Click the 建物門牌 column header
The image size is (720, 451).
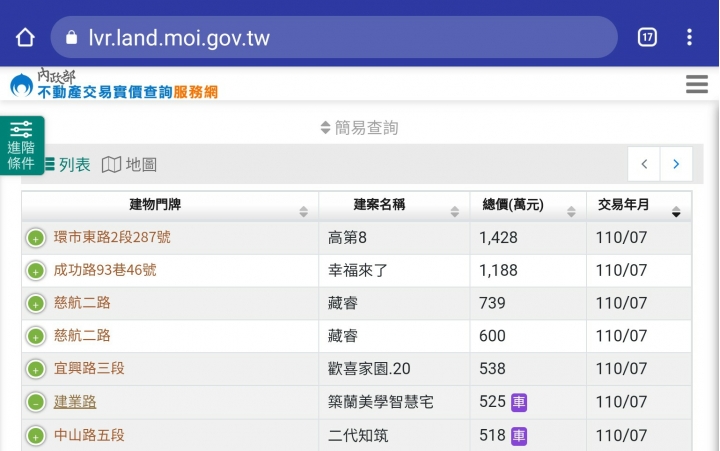pyautogui.click(x=170, y=206)
